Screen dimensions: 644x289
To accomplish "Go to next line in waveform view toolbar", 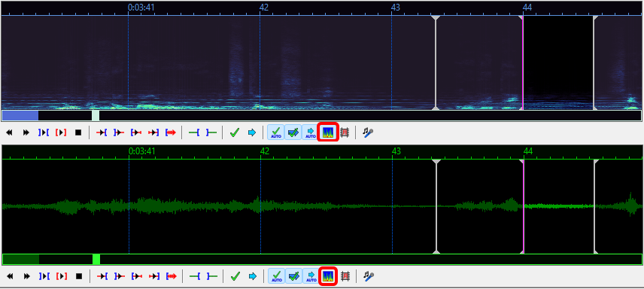I will tap(26, 276).
